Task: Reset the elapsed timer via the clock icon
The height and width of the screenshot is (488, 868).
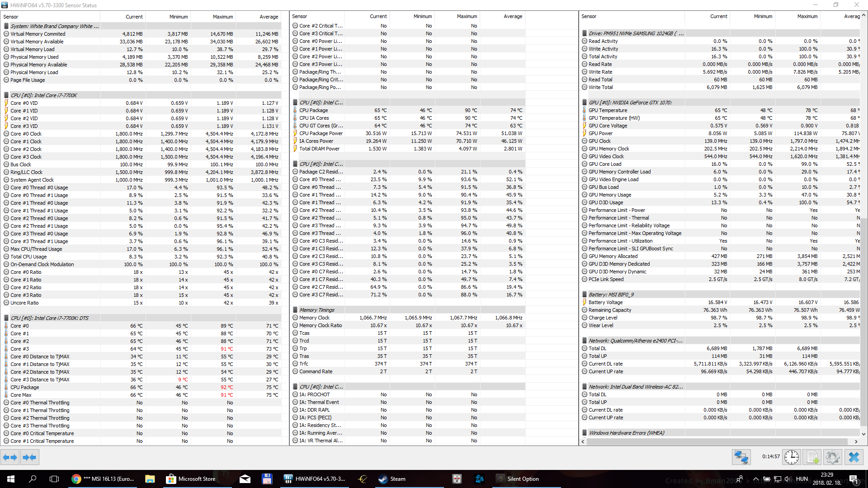Action: tap(791, 457)
